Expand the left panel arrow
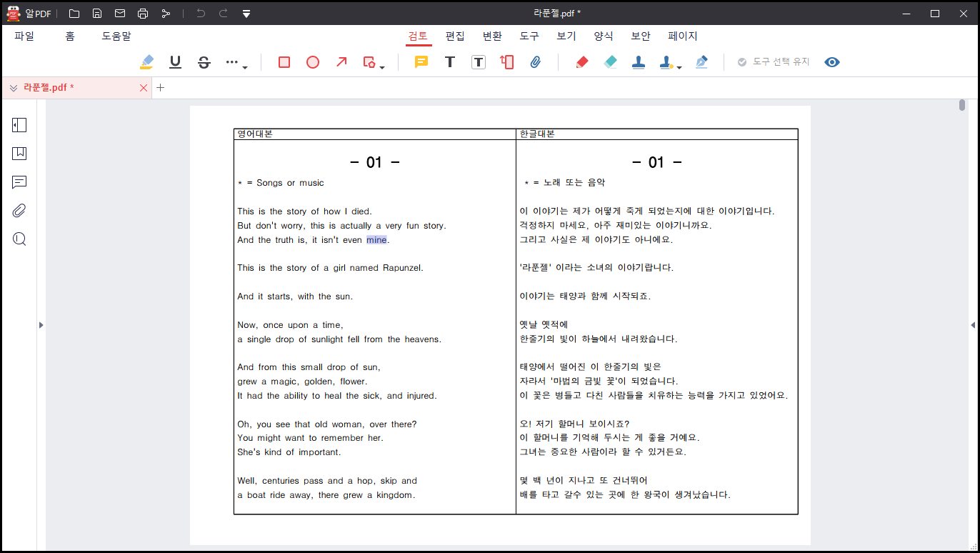The height and width of the screenshot is (553, 980). 41,325
